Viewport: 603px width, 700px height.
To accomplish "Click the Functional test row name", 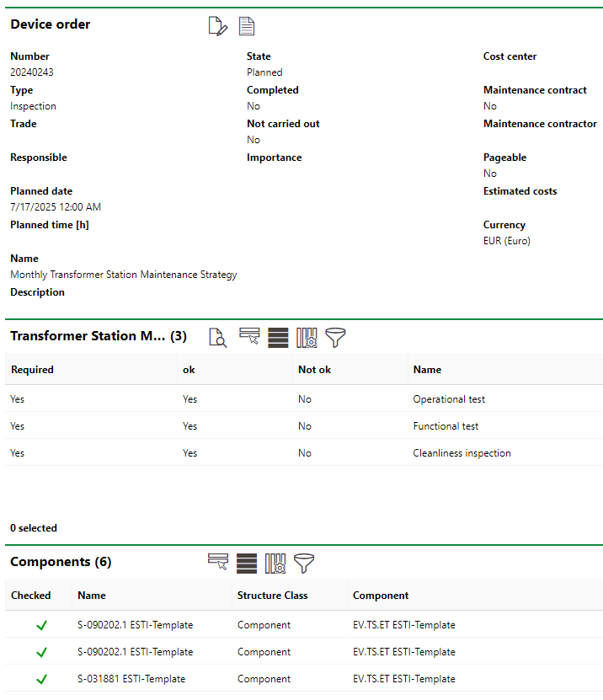I will point(446,426).
